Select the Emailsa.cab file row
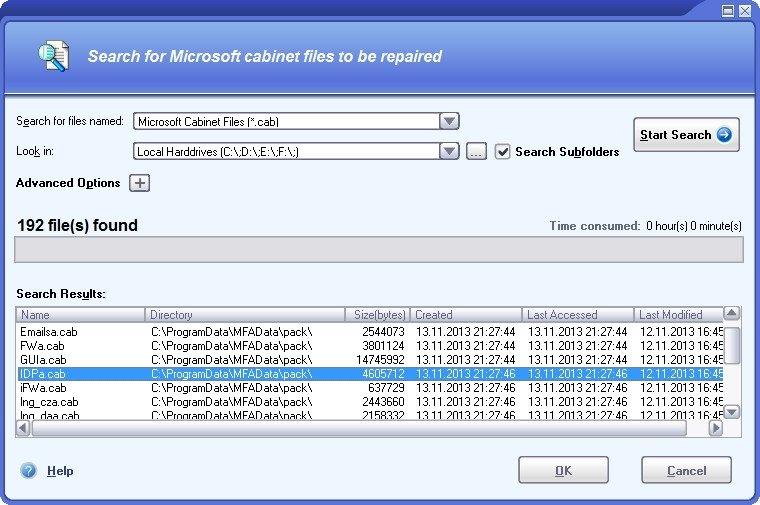 tap(48, 331)
